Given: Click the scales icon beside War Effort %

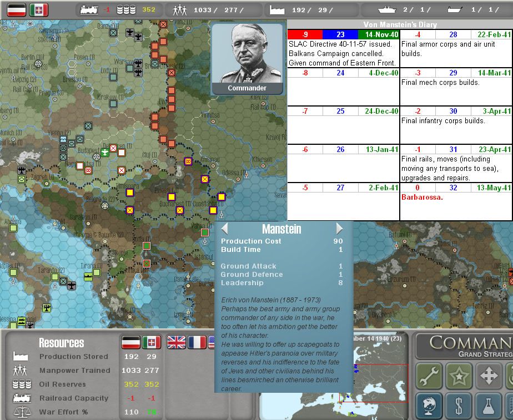Looking at the screenshot, I should 22,412.
